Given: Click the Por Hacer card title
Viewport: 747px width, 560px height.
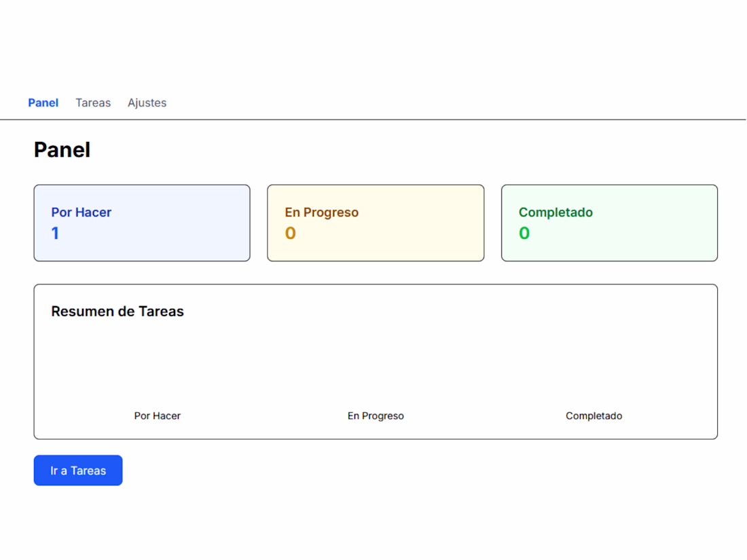Looking at the screenshot, I should point(81,212).
